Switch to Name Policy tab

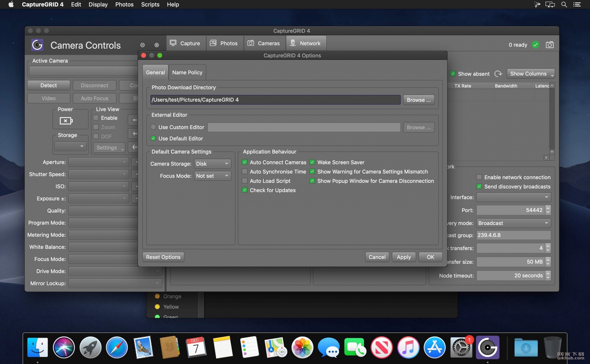click(x=187, y=73)
